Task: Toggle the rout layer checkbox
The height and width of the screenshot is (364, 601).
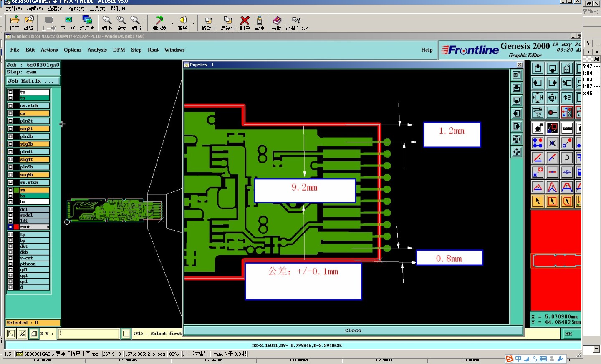Action: (x=10, y=227)
